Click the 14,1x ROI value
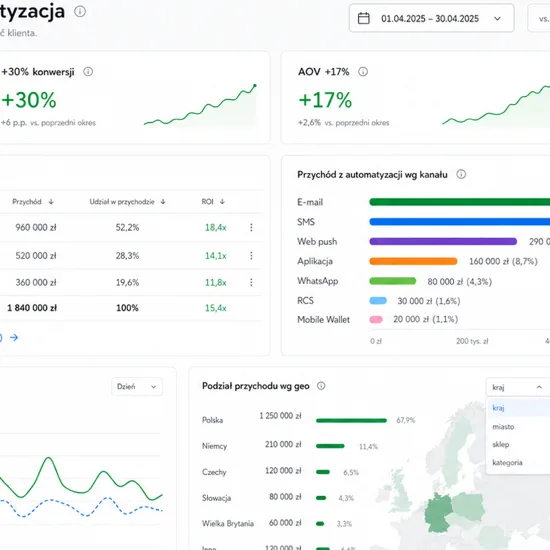Viewport: 550px width, 550px height. 215,256
